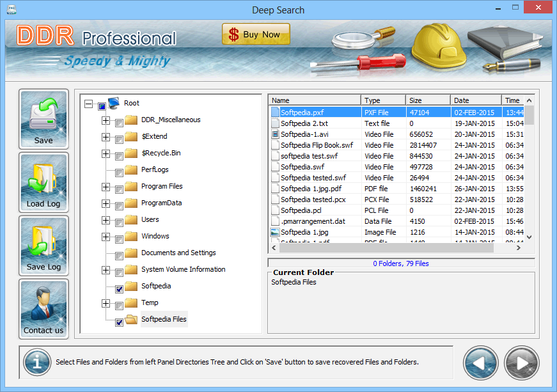Check the Users folder checkbox
Viewport: 557px width, 392px height.
click(x=120, y=223)
